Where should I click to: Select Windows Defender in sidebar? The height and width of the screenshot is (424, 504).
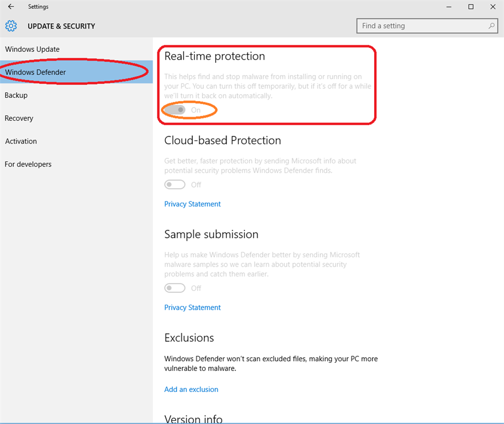[35, 72]
